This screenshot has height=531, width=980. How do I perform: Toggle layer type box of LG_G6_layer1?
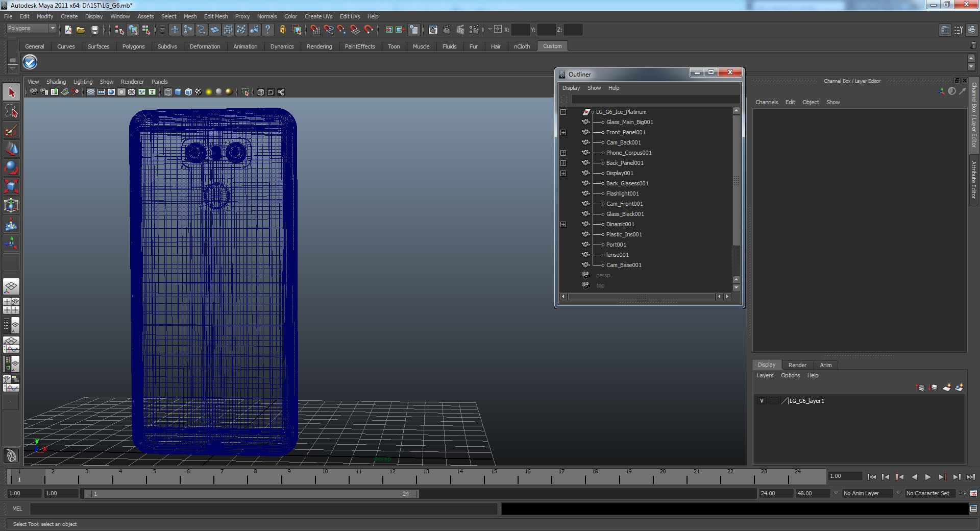tap(774, 401)
